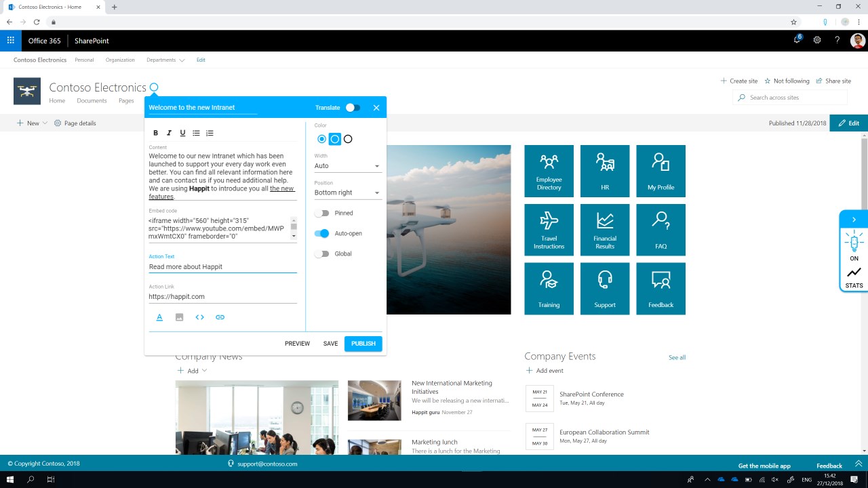This screenshot has width=868, height=488.
Task: Open the Training tile
Action: tap(549, 289)
